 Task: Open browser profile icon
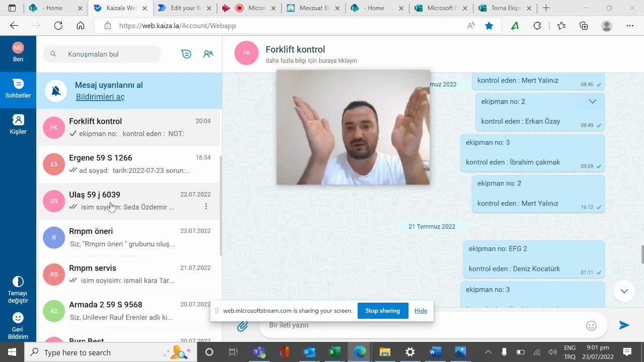pyautogui.click(x=607, y=26)
